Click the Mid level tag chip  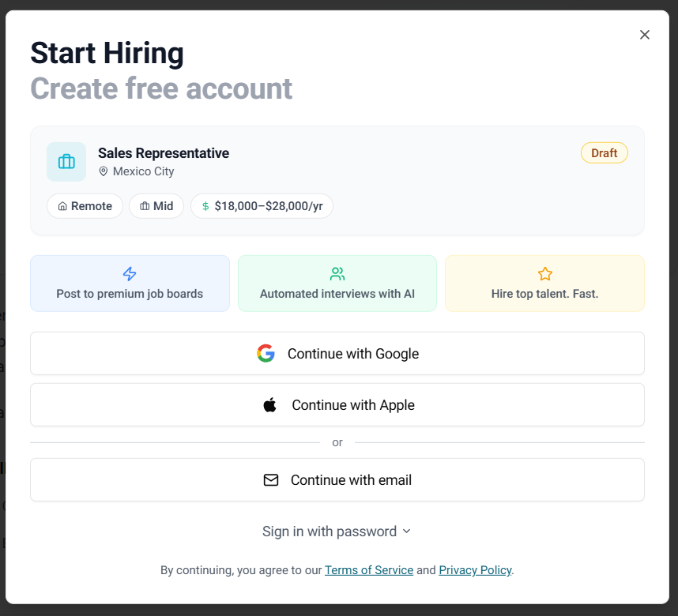[x=156, y=206]
